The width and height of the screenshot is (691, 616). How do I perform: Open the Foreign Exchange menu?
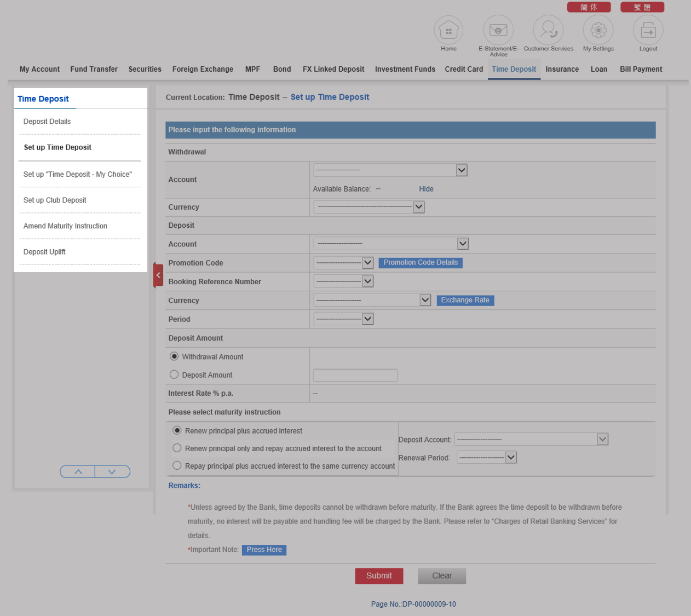click(203, 69)
